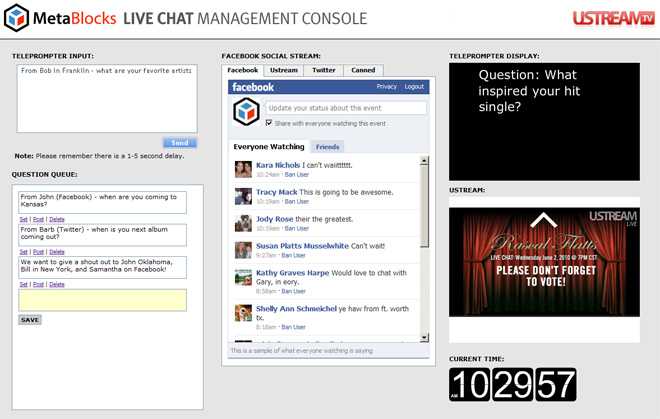This screenshot has width=660, height=419.
Task: Switch to the Twitter stream tab
Action: (x=324, y=70)
